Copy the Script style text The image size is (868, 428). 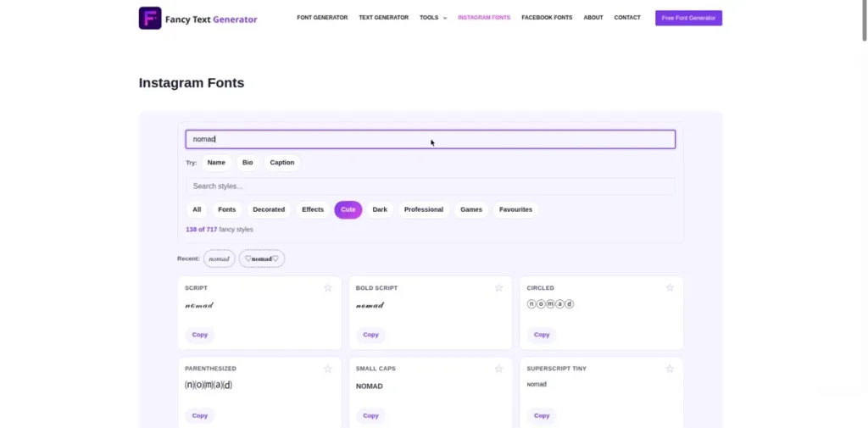(x=200, y=335)
